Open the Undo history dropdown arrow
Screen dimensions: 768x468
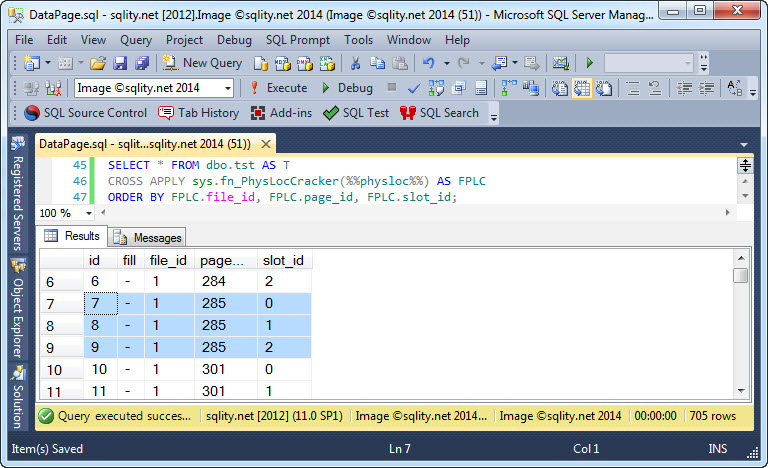(447, 63)
